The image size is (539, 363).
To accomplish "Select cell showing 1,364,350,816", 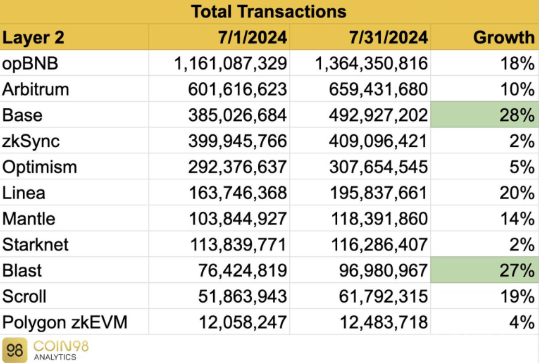I will pos(360,63).
